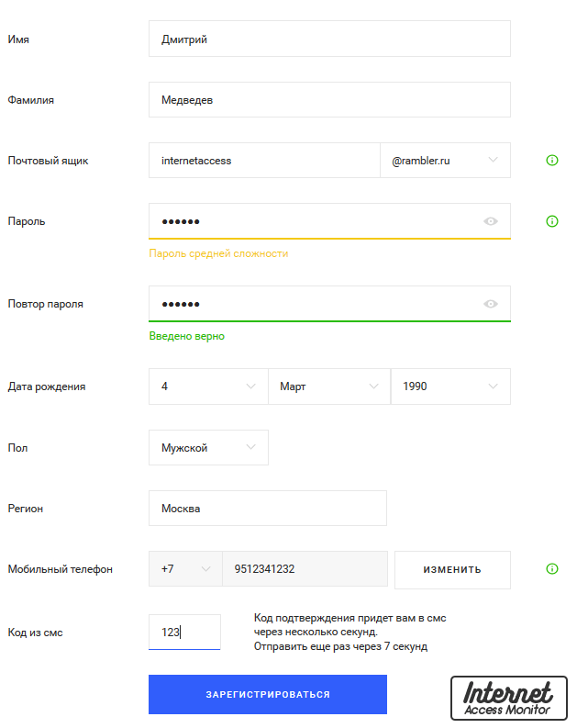Click the Код из смс input field
This screenshot has height=728, width=577.
pyautogui.click(x=184, y=632)
